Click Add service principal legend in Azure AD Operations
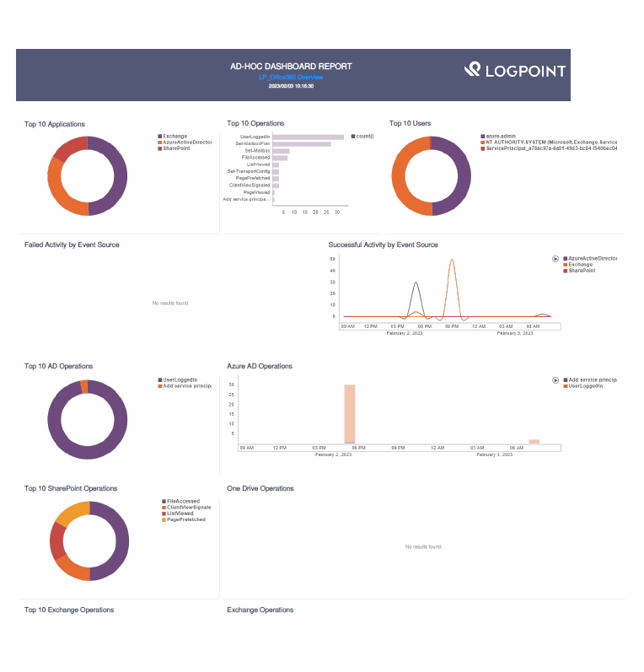Screen dimensions: 644x672 (590, 379)
